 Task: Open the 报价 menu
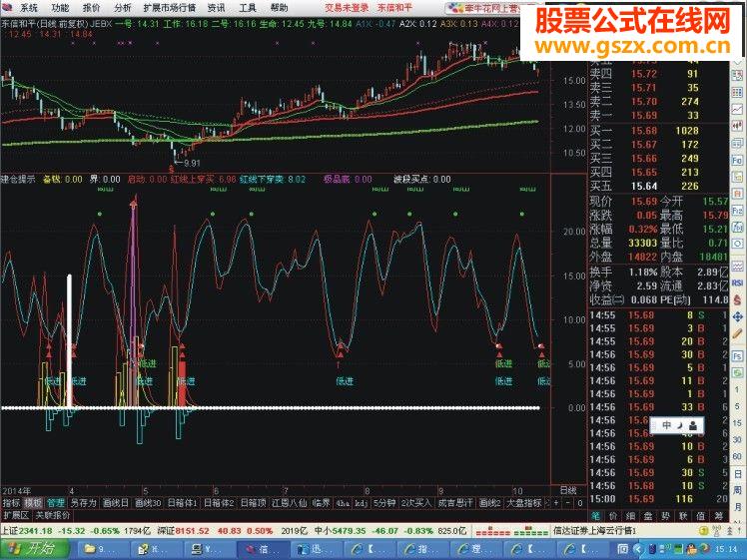coord(91,8)
